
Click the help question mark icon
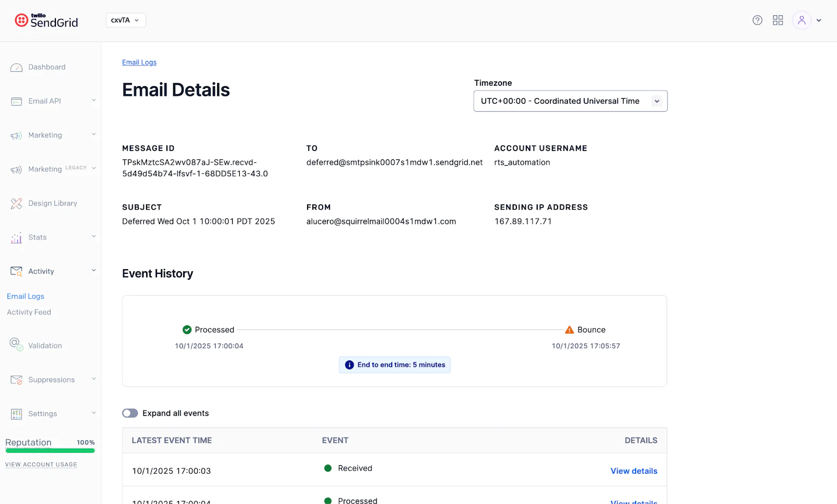(x=757, y=20)
